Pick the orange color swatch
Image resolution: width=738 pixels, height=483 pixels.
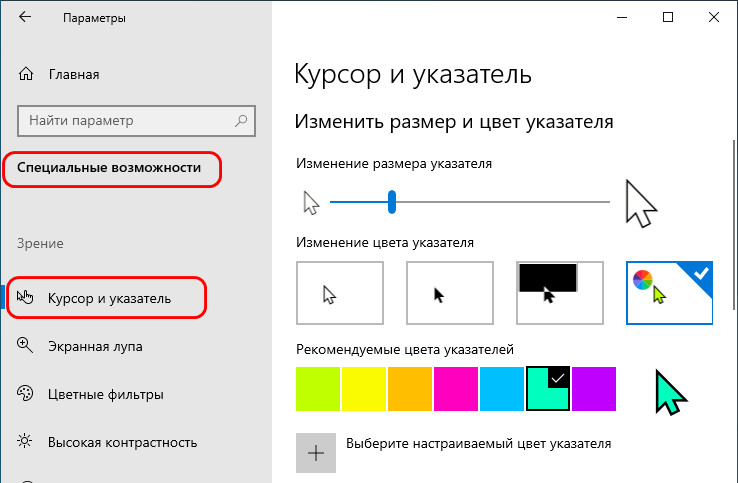click(410, 389)
